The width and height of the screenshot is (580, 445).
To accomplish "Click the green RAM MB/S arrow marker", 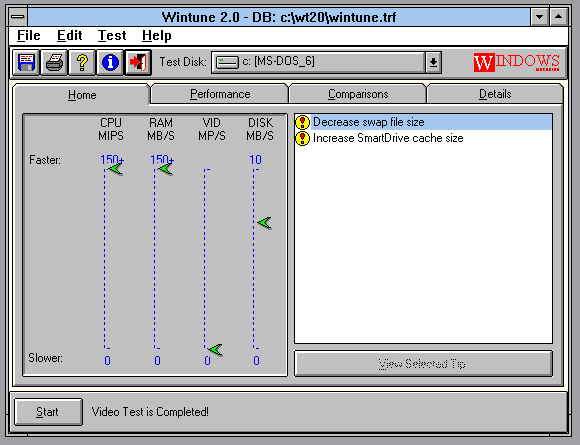I will click(165, 169).
